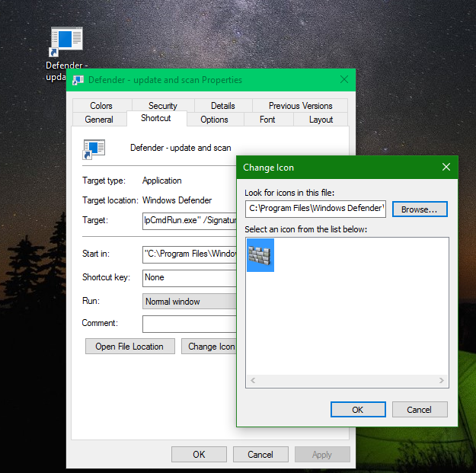Click the Properties title bar shortcut icon
The width and height of the screenshot is (476, 473).
(x=78, y=80)
